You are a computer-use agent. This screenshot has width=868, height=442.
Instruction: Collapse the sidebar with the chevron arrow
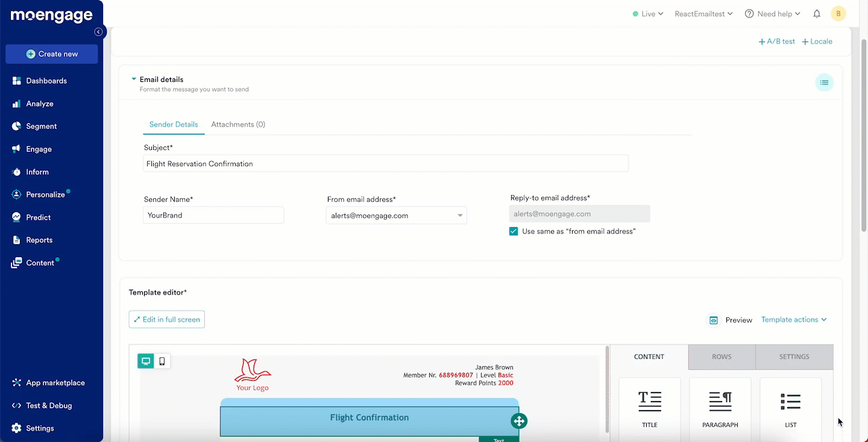98,32
